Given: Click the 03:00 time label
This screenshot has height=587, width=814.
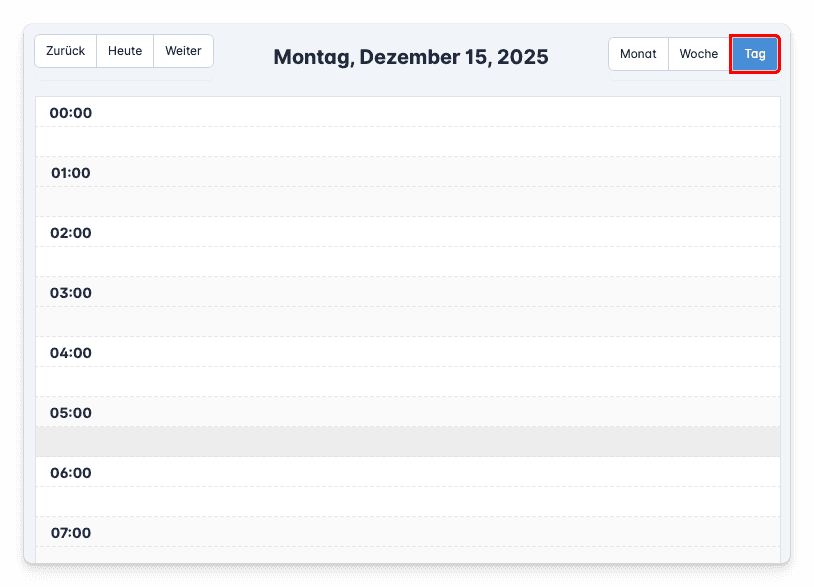Looking at the screenshot, I should (x=71, y=293).
